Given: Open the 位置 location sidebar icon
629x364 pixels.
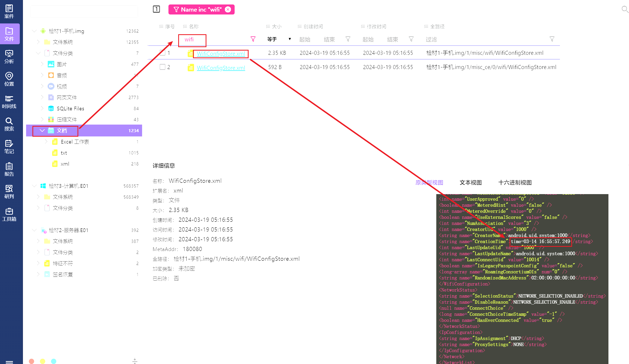Looking at the screenshot, I should (x=9, y=79).
